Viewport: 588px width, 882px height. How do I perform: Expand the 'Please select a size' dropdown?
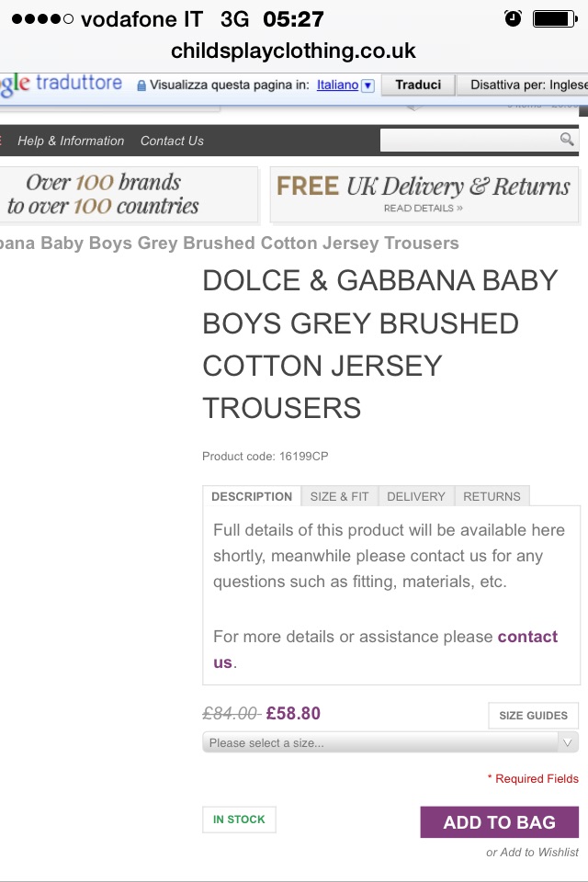pos(390,742)
